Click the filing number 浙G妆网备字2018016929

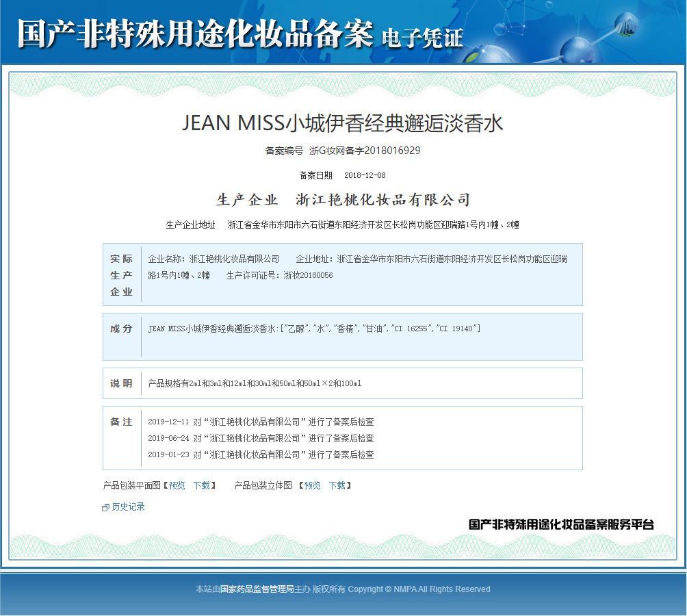tap(365, 151)
